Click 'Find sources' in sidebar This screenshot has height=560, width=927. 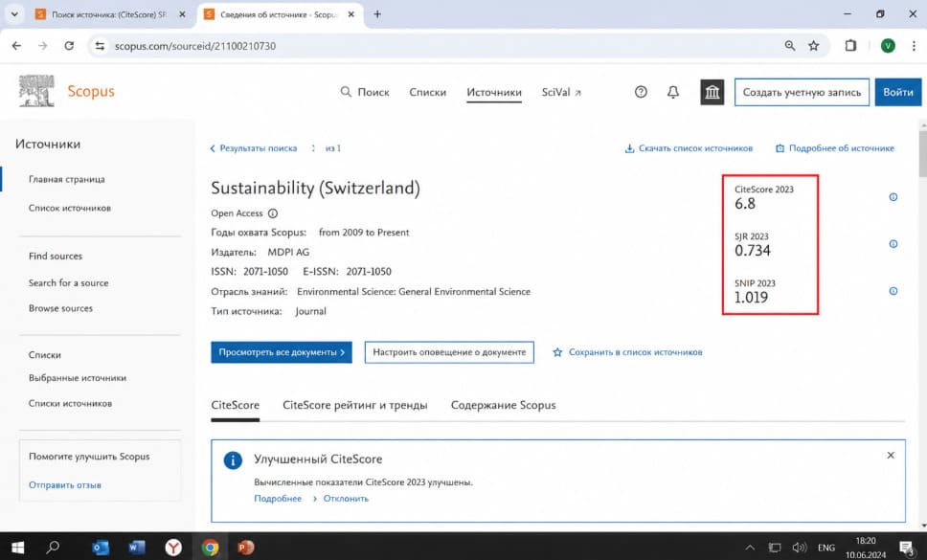tap(56, 256)
